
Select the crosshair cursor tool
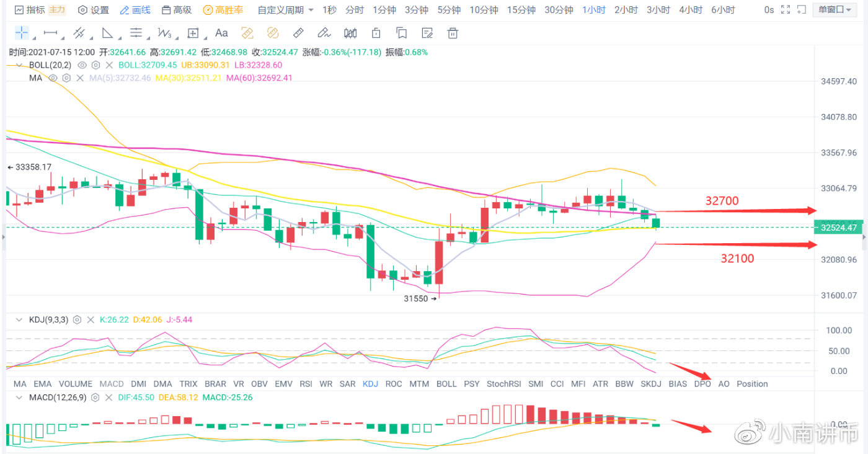pyautogui.click(x=21, y=33)
